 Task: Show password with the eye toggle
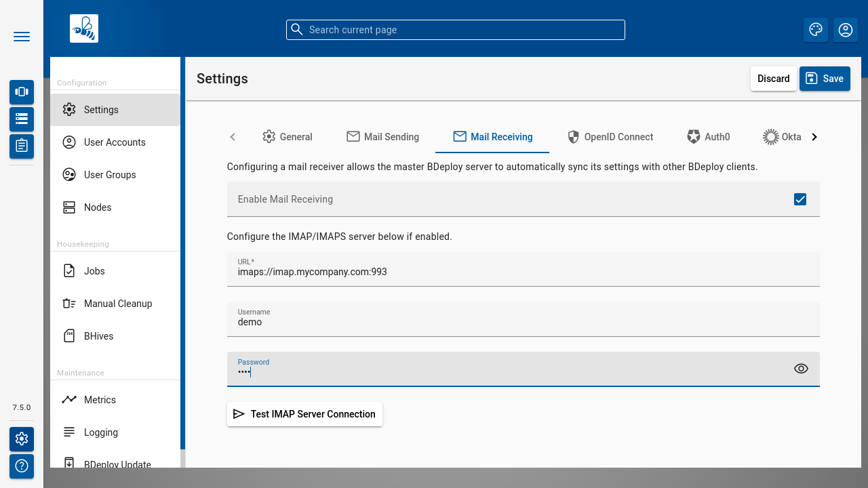(801, 369)
